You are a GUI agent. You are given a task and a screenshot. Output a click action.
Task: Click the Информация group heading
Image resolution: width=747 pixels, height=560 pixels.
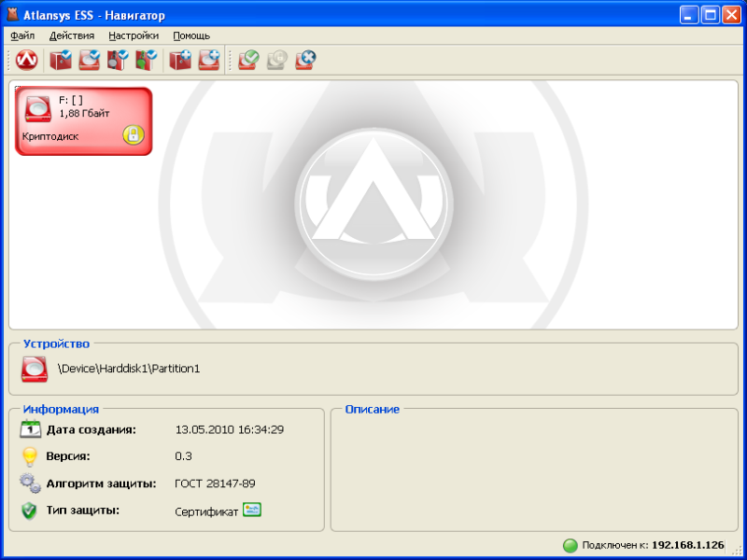pyautogui.click(x=61, y=409)
